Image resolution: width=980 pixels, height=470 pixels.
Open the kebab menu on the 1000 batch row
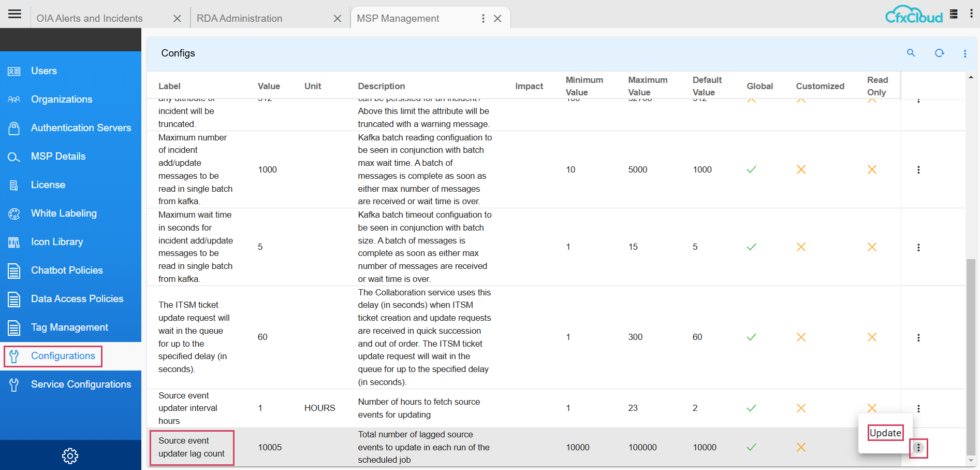pyautogui.click(x=918, y=169)
